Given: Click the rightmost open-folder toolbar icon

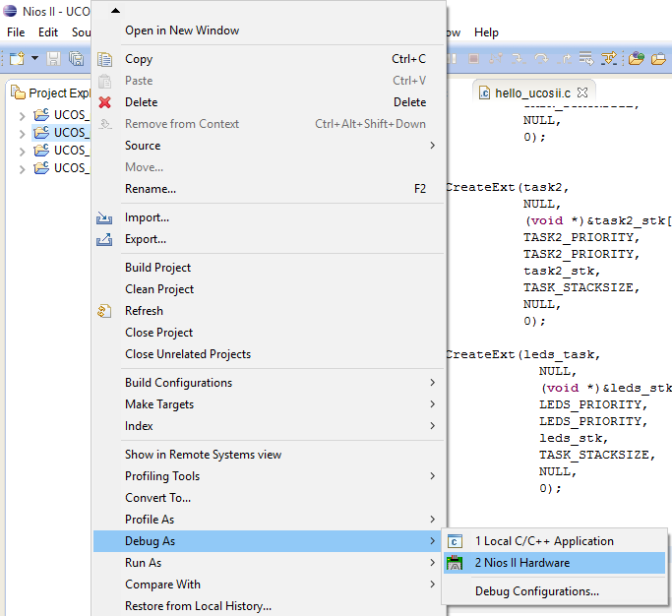Looking at the screenshot, I should tap(658, 58).
